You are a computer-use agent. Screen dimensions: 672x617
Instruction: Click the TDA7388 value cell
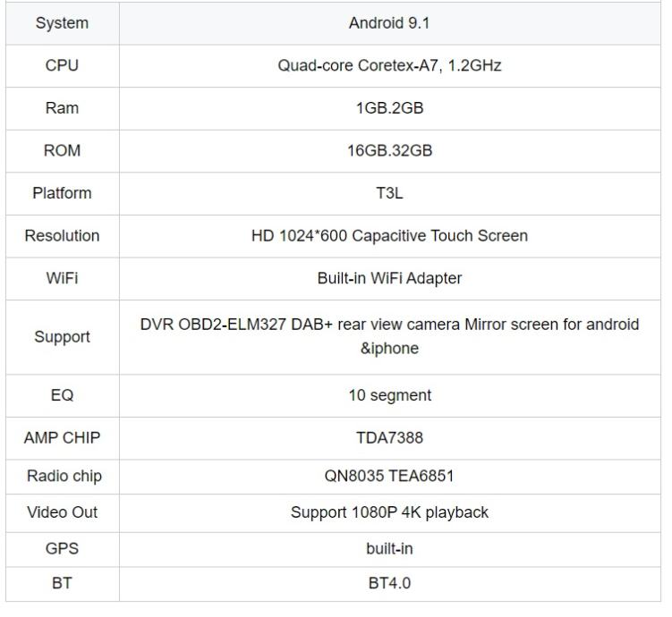(x=389, y=438)
